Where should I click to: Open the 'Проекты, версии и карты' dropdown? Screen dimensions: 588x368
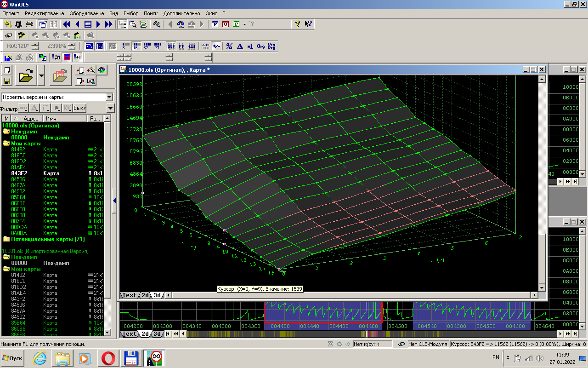(x=109, y=97)
